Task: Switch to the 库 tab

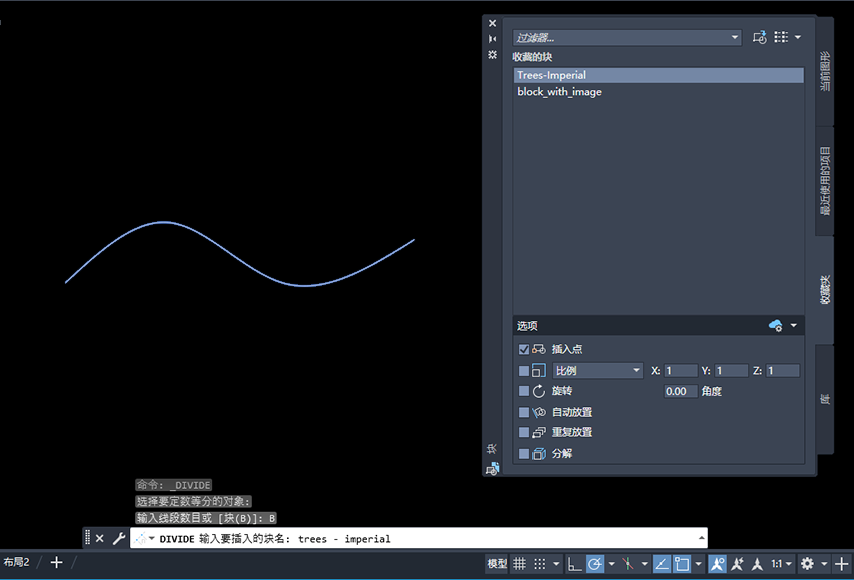Action: (825, 399)
